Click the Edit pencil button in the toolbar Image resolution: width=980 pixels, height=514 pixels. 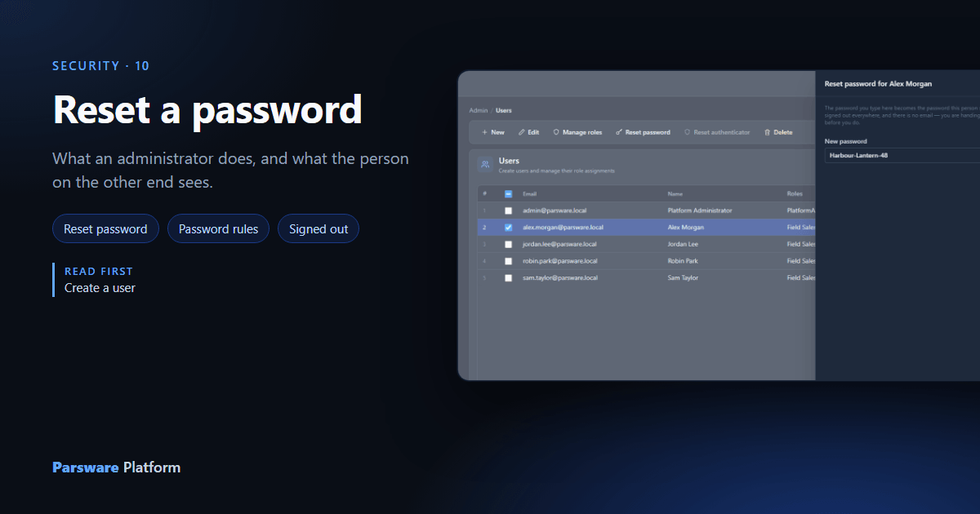[528, 132]
